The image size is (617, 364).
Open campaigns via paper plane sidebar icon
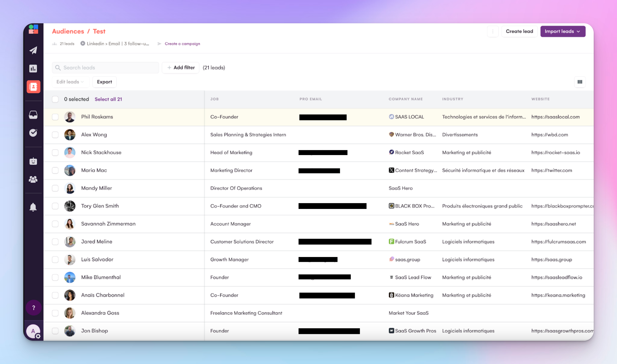[x=33, y=50]
